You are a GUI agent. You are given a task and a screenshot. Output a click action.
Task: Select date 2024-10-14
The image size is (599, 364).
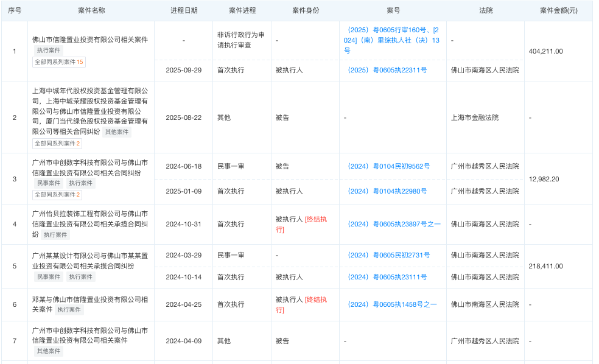(x=184, y=278)
